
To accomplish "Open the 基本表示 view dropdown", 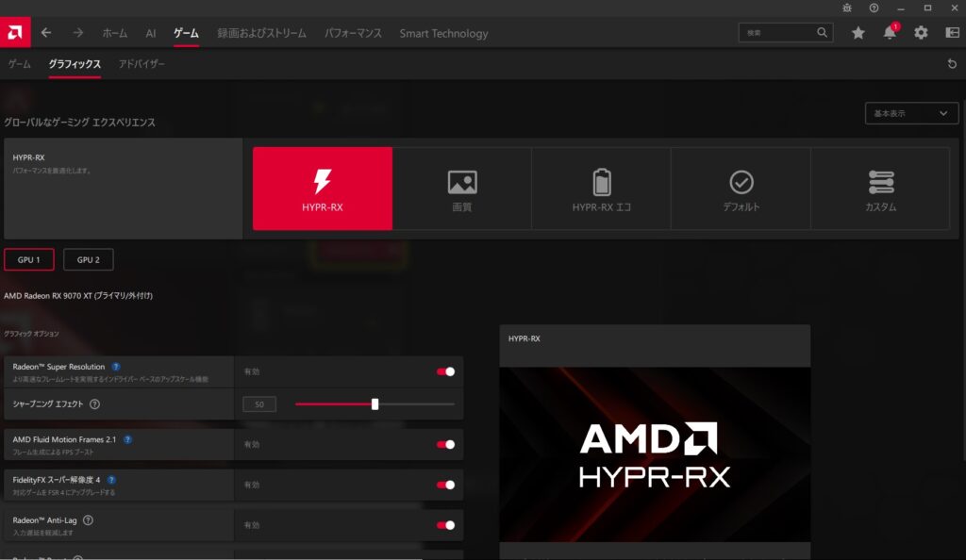I will [911, 113].
